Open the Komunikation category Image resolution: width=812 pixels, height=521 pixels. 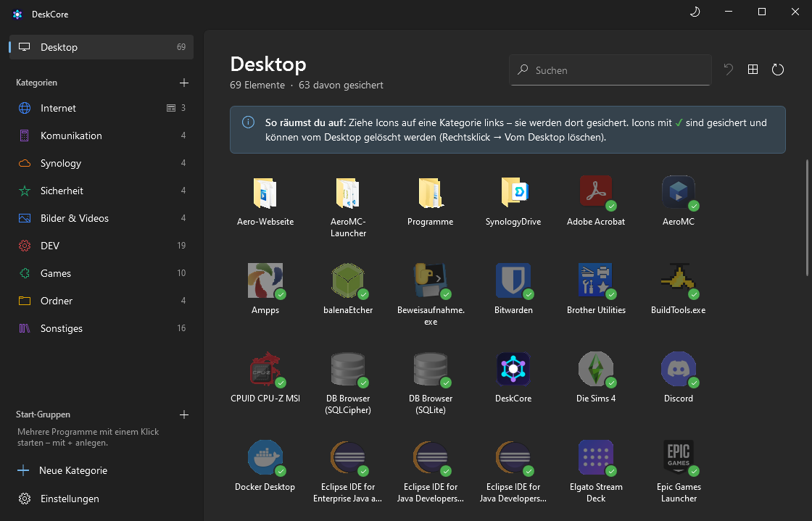pos(101,136)
